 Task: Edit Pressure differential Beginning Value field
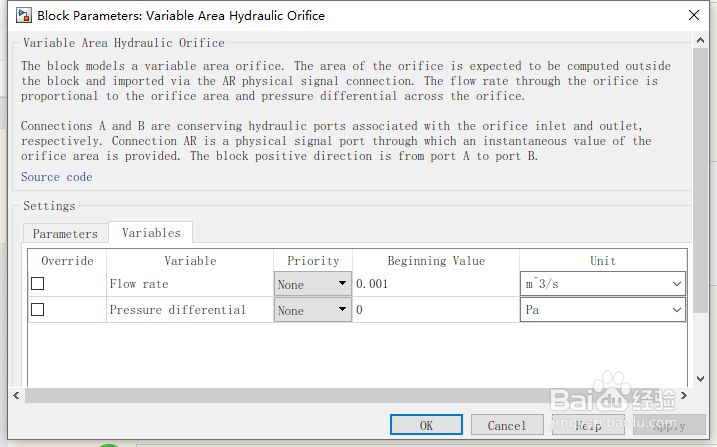tap(435, 310)
